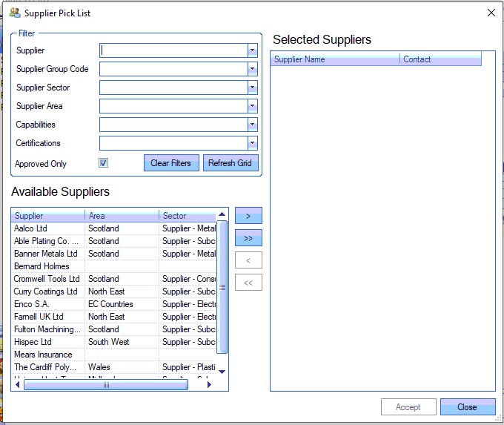The image size is (504, 425).
Task: Sort by Area column header
Action: click(122, 216)
